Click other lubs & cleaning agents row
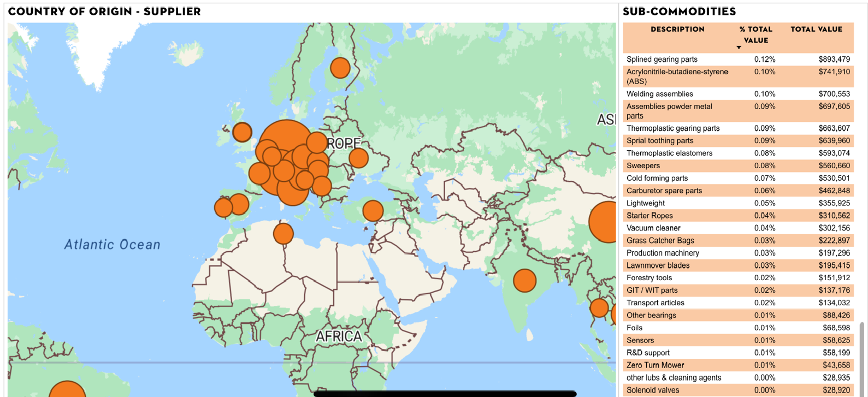 738,377
